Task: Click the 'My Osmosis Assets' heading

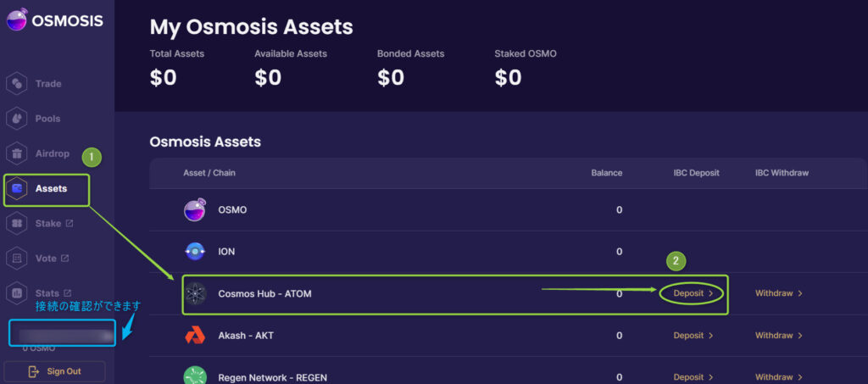Action: [x=251, y=27]
